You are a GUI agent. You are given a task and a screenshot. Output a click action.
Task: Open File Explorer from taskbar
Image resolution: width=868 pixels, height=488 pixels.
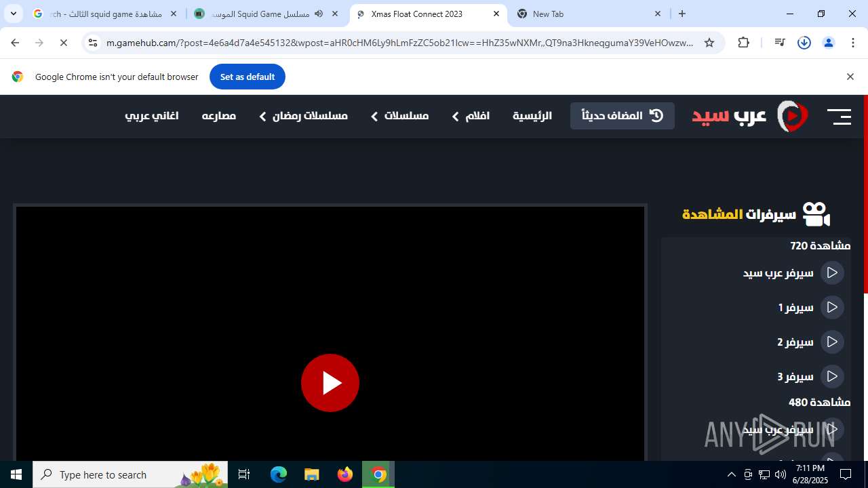click(311, 474)
